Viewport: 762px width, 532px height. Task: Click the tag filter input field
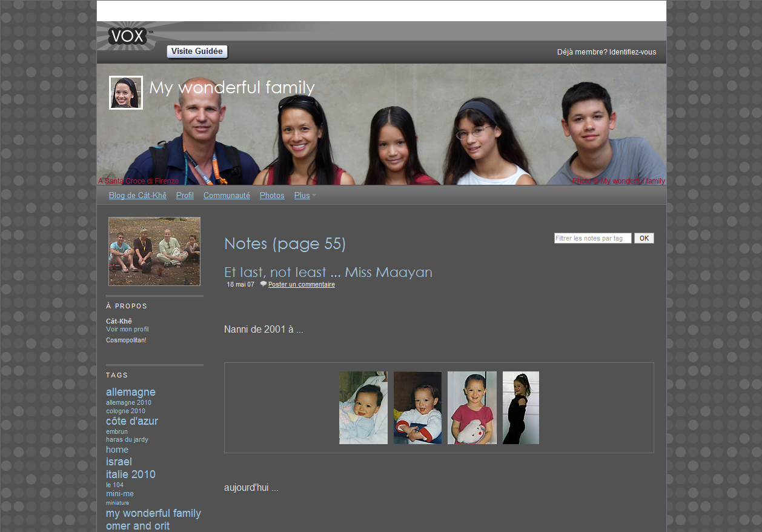coord(592,238)
